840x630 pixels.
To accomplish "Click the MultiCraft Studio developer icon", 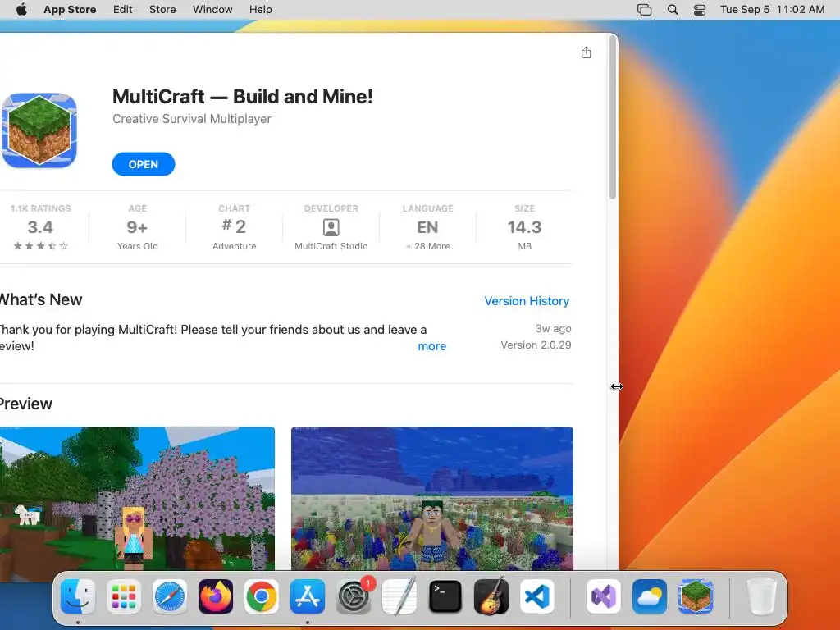I will tap(331, 228).
